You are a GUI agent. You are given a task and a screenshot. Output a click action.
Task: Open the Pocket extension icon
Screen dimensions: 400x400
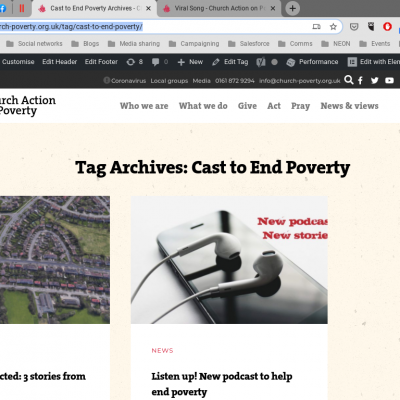point(354,27)
